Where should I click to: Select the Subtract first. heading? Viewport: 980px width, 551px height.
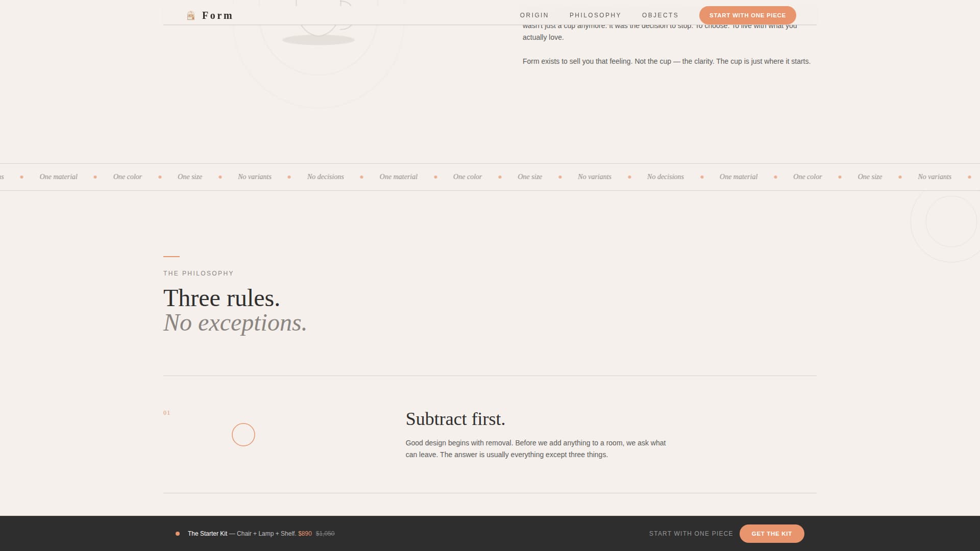tap(455, 419)
